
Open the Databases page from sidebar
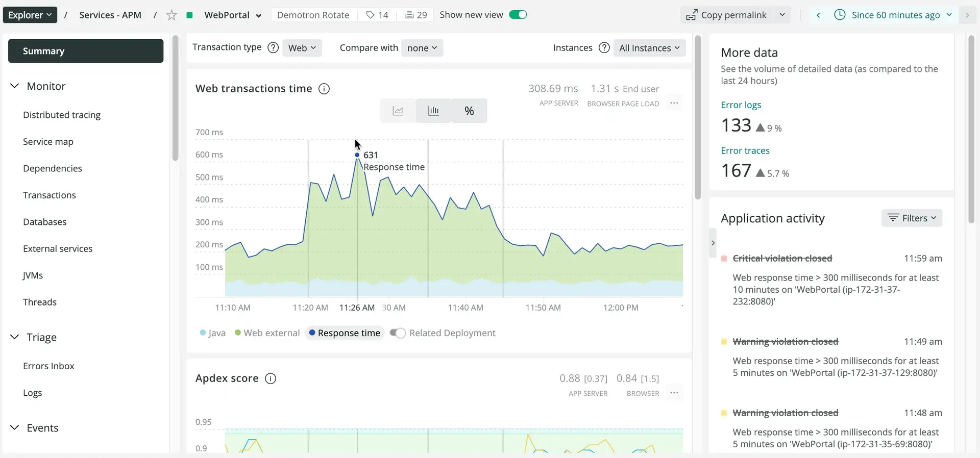coord(45,222)
